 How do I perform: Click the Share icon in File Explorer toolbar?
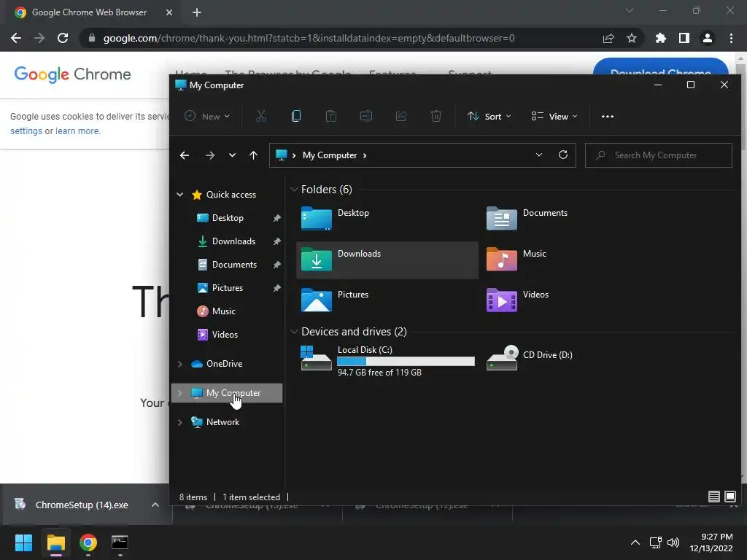[401, 116]
